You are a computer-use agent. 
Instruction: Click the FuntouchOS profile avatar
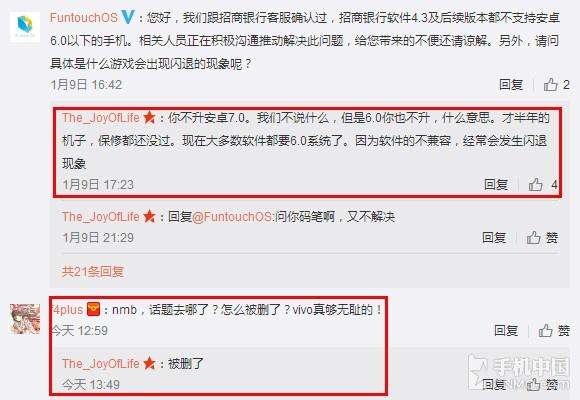tap(24, 27)
